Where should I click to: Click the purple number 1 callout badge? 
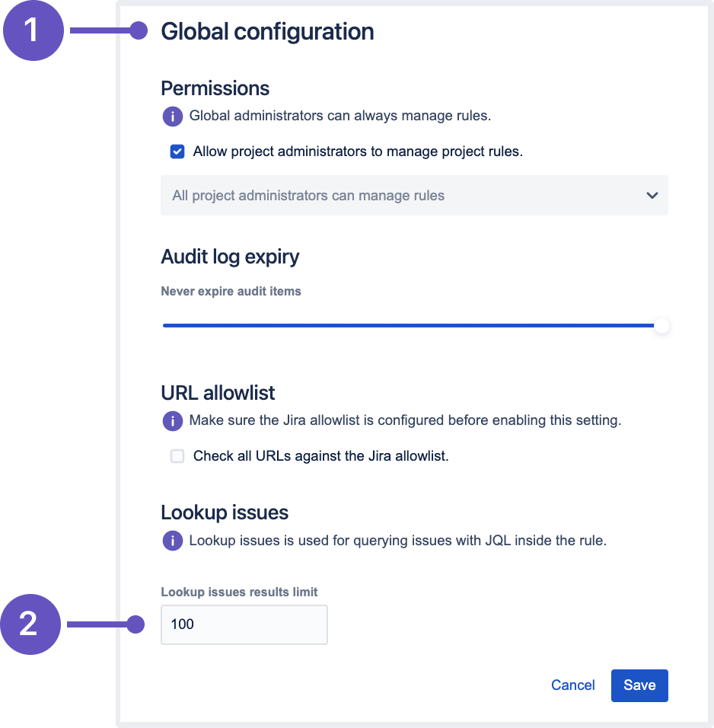[x=32, y=31]
